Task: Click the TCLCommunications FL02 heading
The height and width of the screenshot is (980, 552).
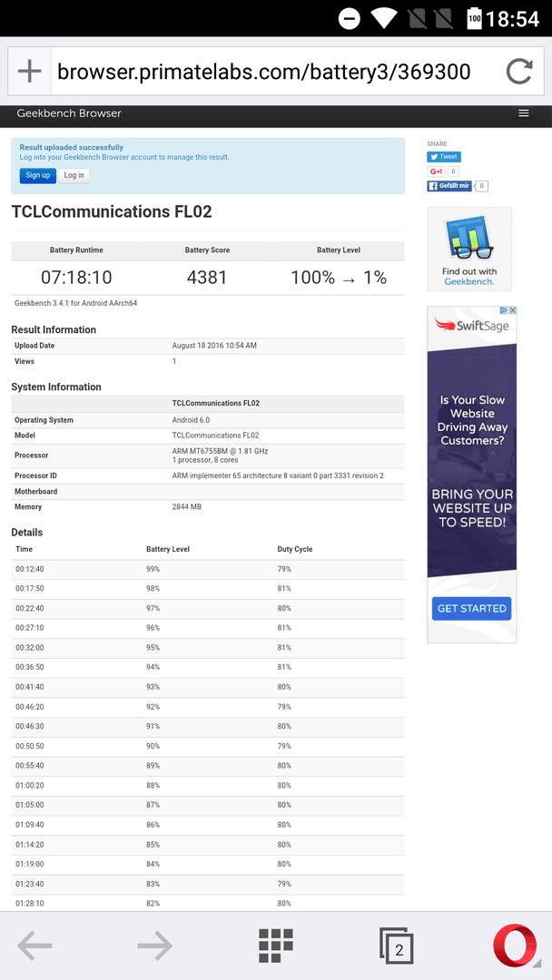Action: 112,211
